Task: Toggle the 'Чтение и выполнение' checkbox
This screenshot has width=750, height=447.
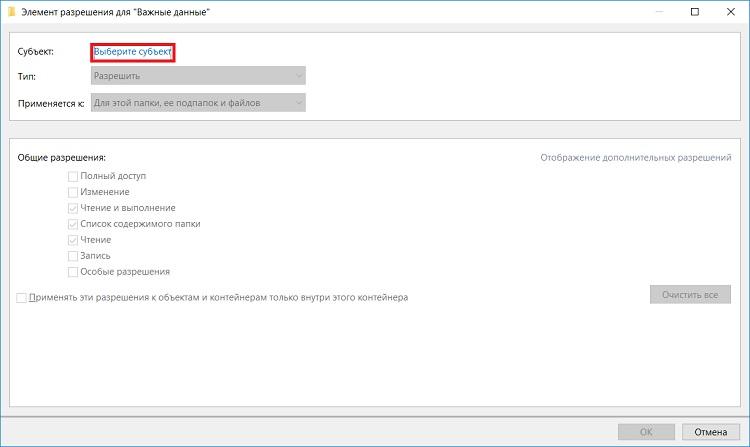Action: click(x=73, y=208)
